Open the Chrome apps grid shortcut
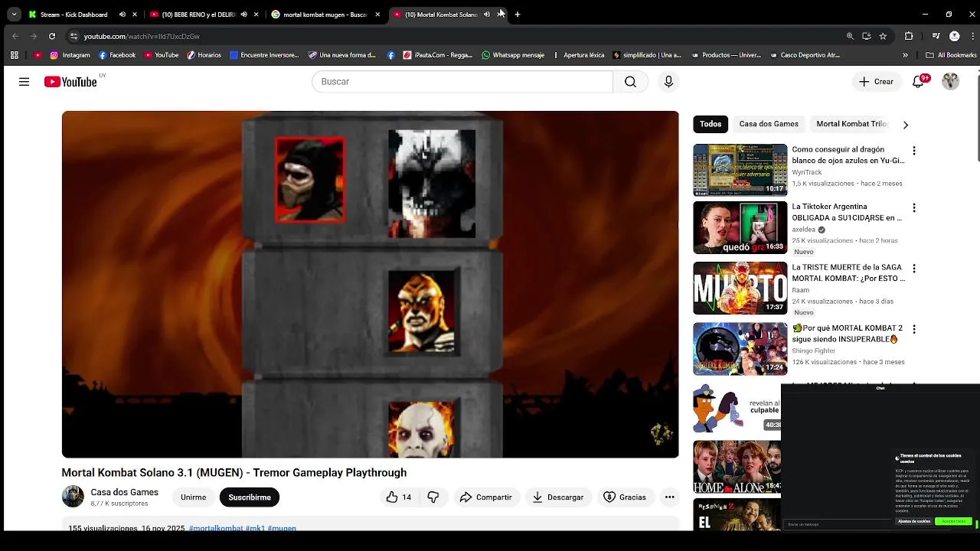 [14, 55]
